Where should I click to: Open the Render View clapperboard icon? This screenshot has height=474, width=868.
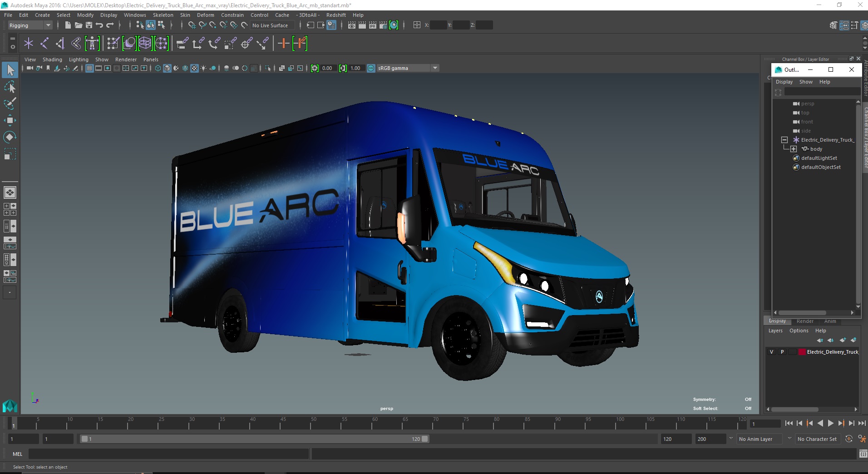point(352,25)
